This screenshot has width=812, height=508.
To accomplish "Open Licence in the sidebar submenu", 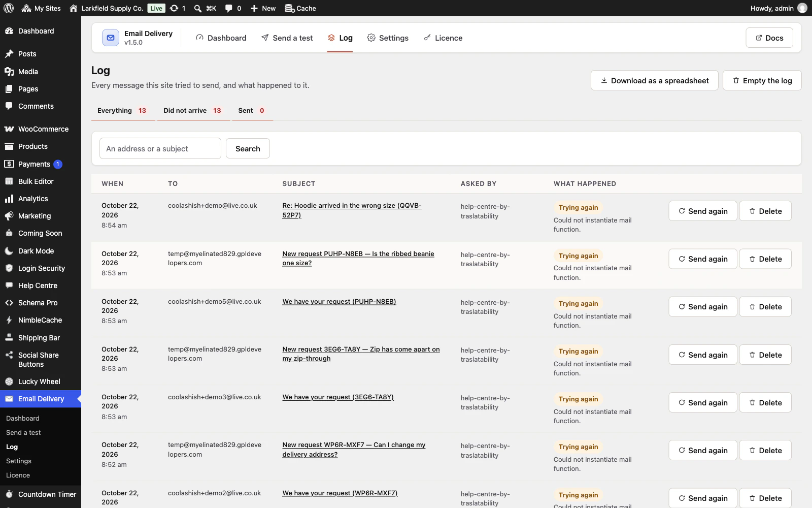I will point(18,475).
